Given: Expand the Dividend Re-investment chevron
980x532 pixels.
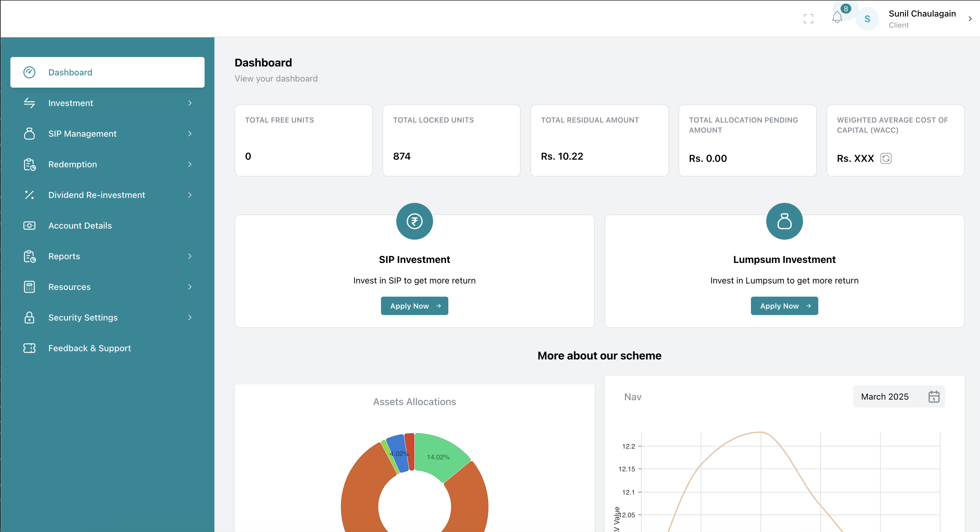Looking at the screenshot, I should [190, 195].
